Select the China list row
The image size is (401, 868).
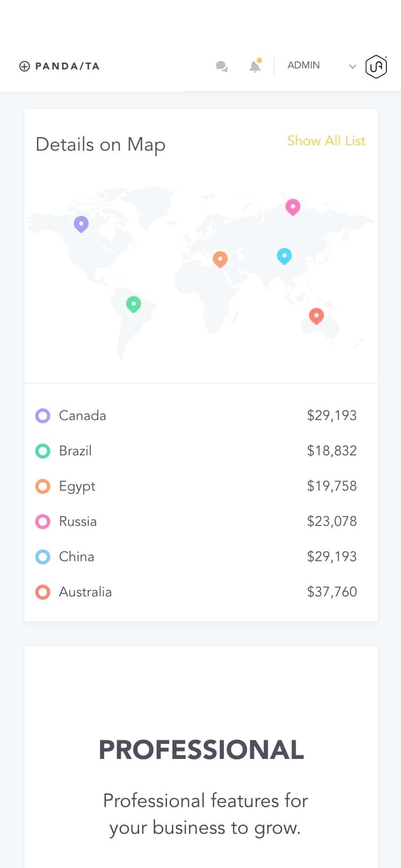tap(200, 557)
